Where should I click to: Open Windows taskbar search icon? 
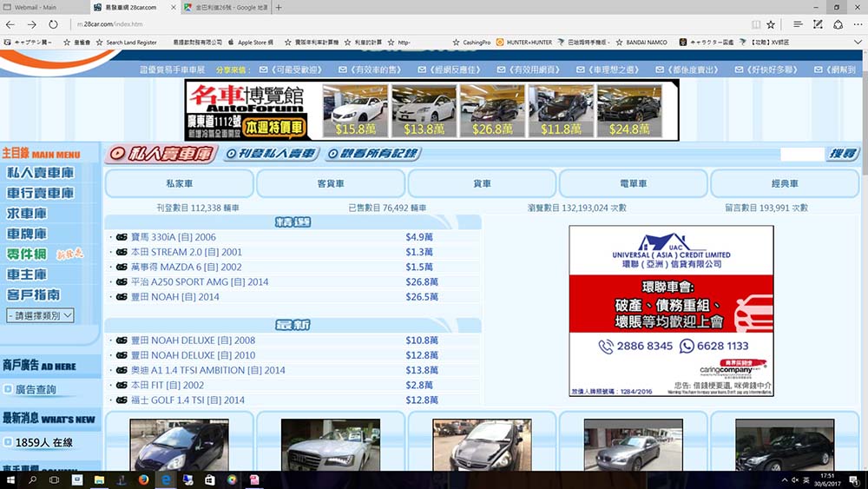(32, 479)
